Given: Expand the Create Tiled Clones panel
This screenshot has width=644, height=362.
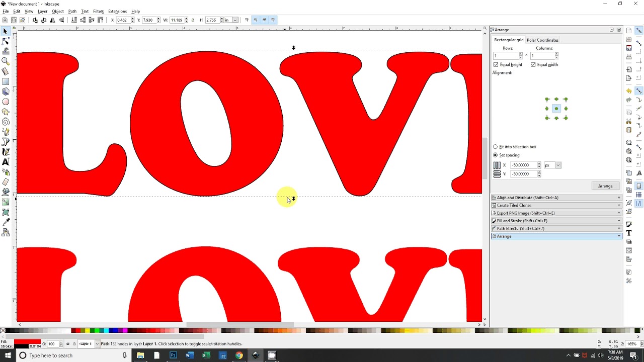Looking at the screenshot, I should [556, 205].
